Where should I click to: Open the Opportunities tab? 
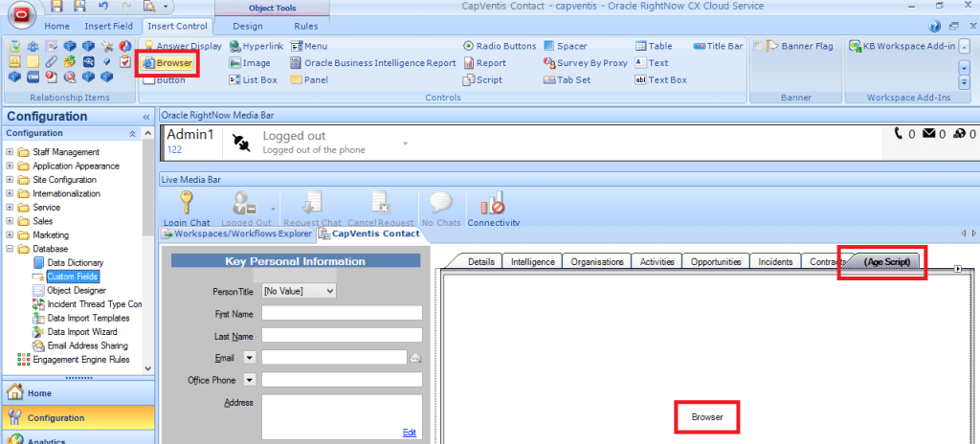(716, 261)
